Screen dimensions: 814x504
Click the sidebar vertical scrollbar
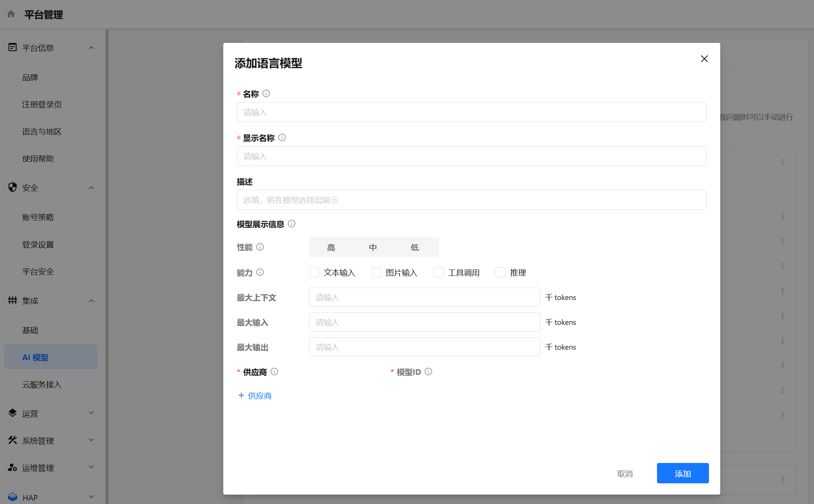tap(107, 266)
